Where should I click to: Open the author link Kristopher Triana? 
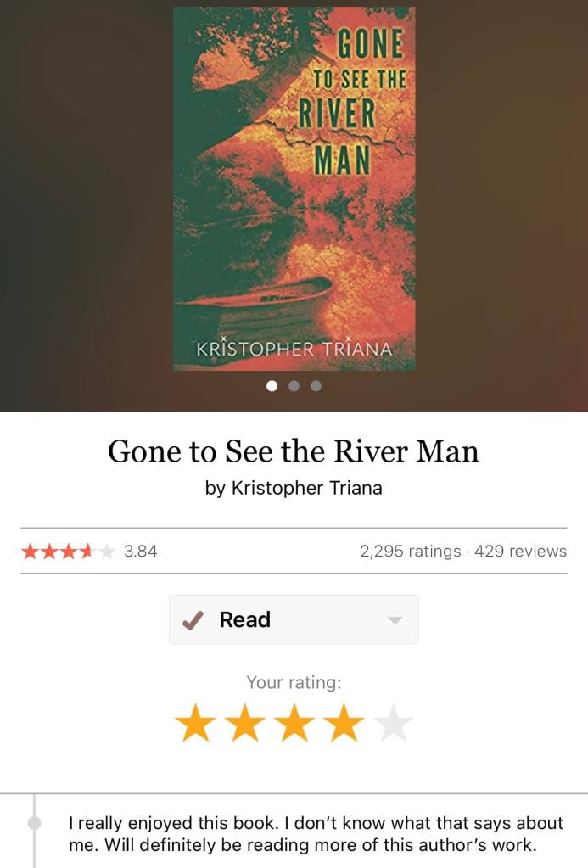306,488
